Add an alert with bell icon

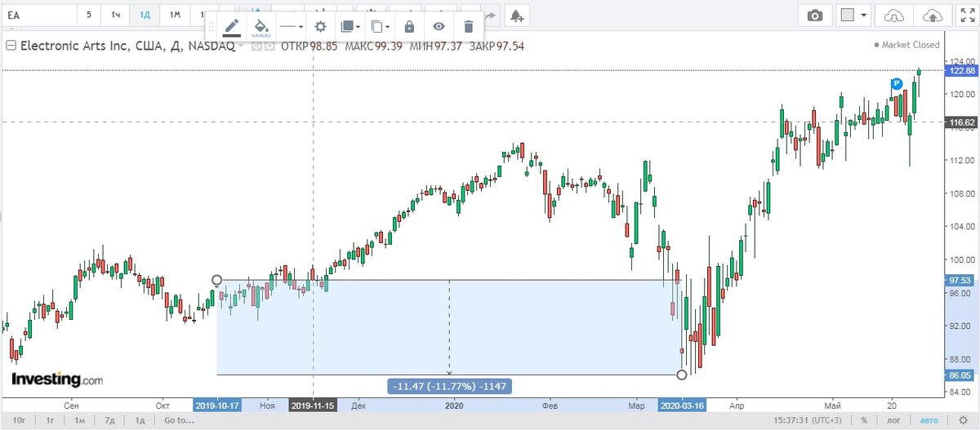tap(515, 15)
